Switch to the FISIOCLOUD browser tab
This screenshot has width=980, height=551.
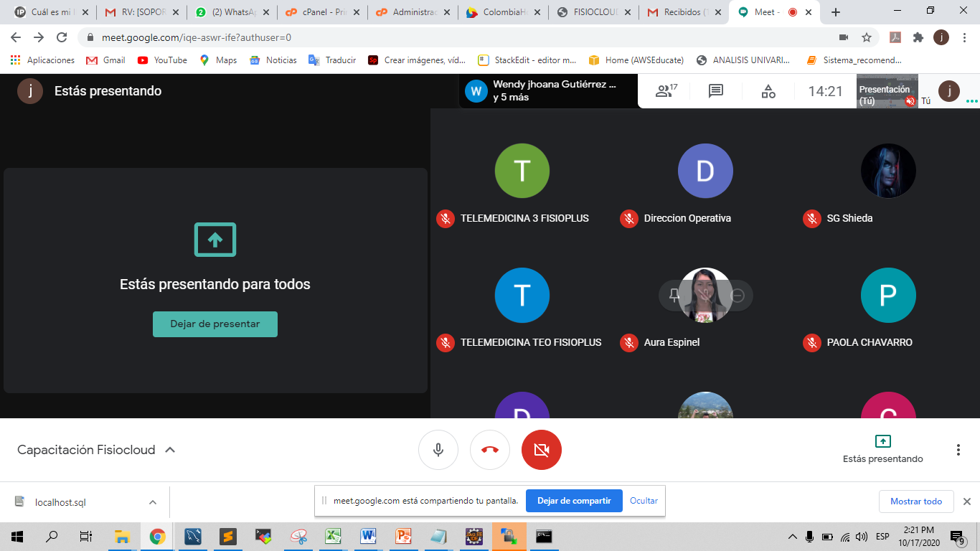coord(595,12)
